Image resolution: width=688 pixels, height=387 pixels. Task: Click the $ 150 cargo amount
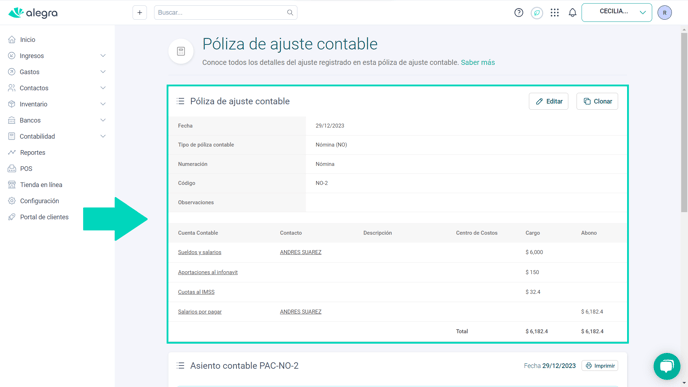tap(532, 272)
